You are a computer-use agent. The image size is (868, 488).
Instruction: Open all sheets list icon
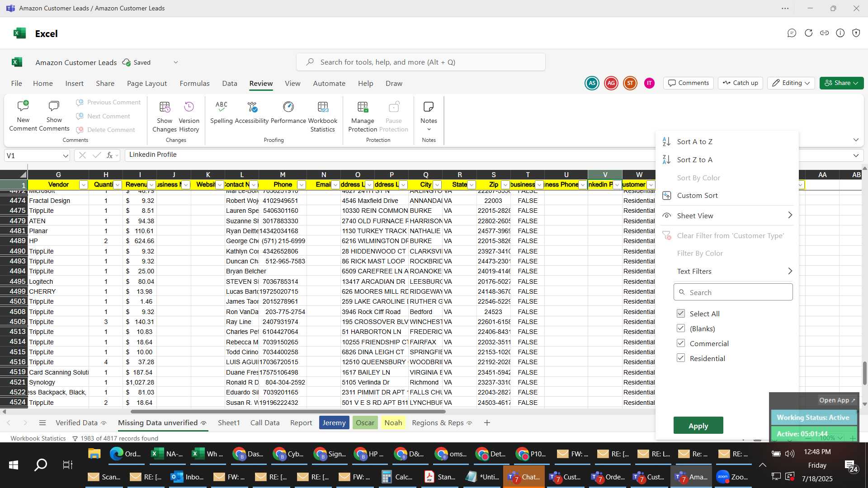42,423
